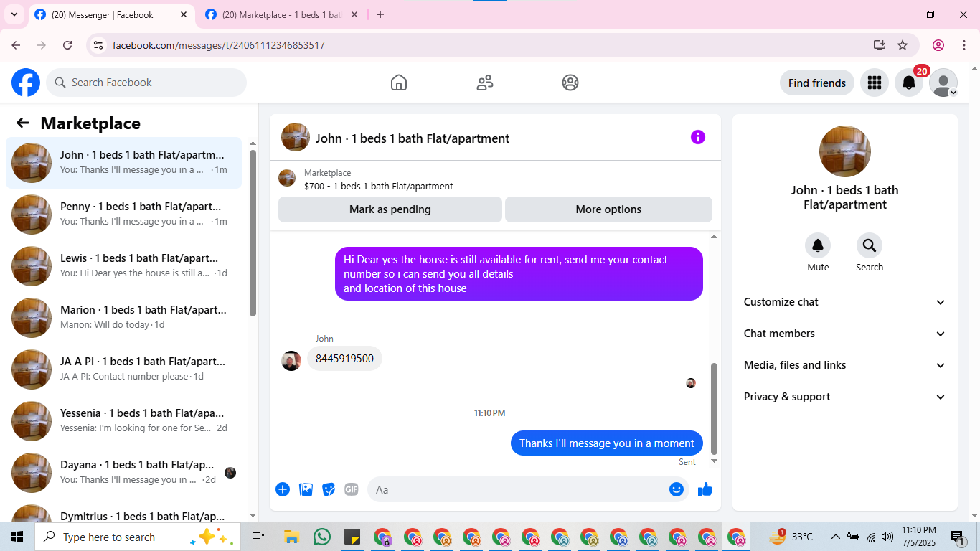980x551 pixels.
Task: Open Marion conversation in the list
Action: click(124, 318)
